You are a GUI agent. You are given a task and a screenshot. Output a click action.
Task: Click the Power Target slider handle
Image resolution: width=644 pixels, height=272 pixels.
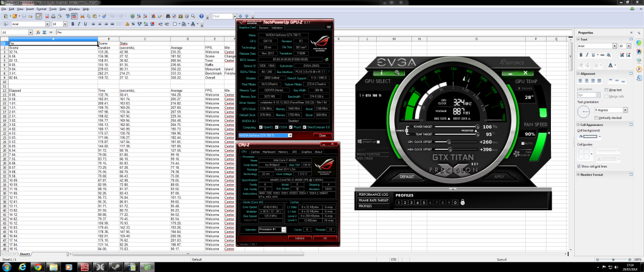[x=477, y=127]
